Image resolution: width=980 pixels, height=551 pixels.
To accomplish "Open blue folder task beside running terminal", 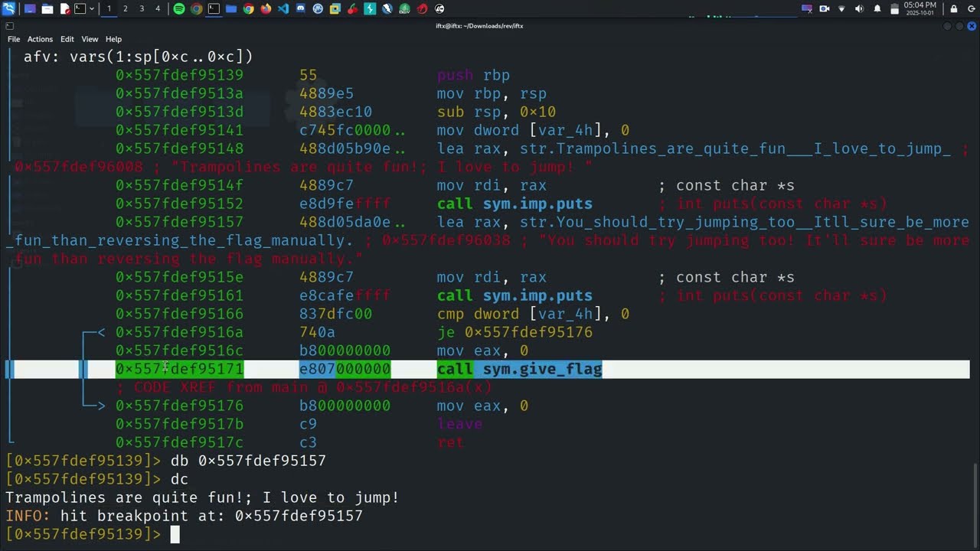I will click(x=231, y=9).
